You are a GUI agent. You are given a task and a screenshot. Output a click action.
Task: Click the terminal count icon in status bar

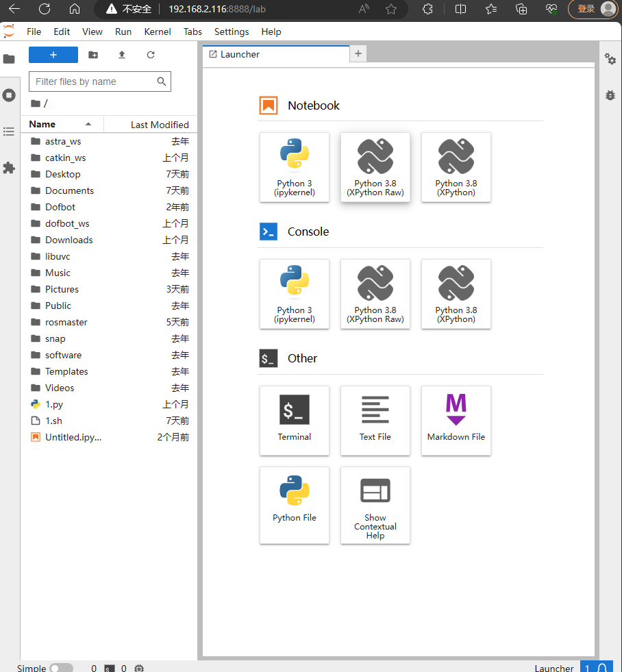click(x=110, y=668)
